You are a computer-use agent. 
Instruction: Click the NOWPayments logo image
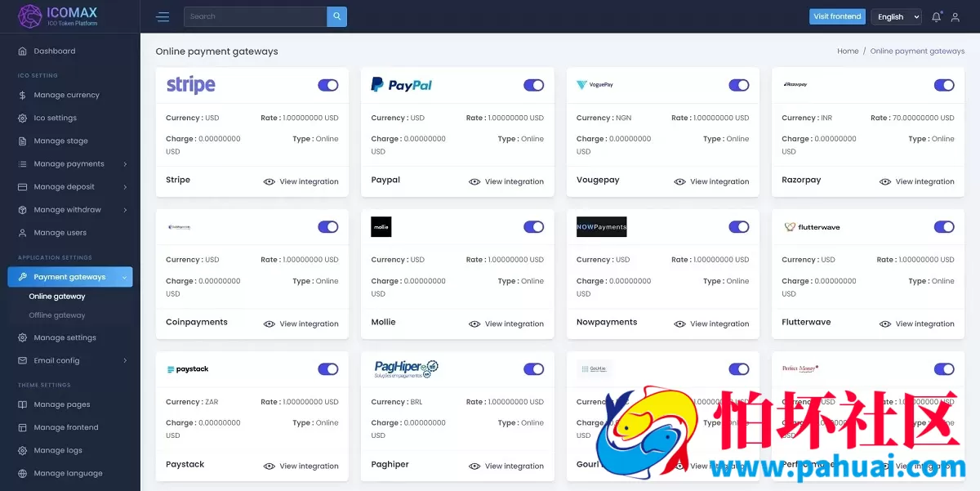click(x=602, y=227)
